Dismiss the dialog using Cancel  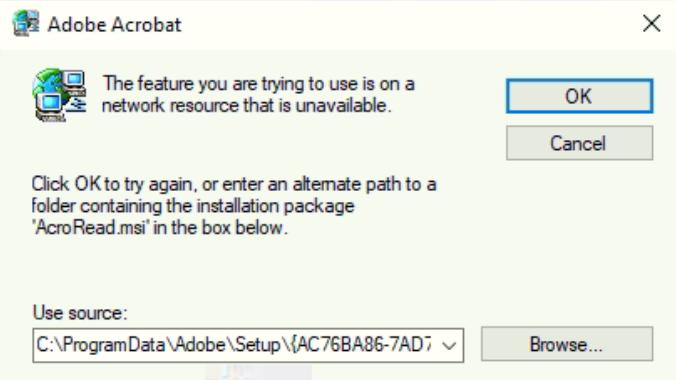(x=579, y=143)
